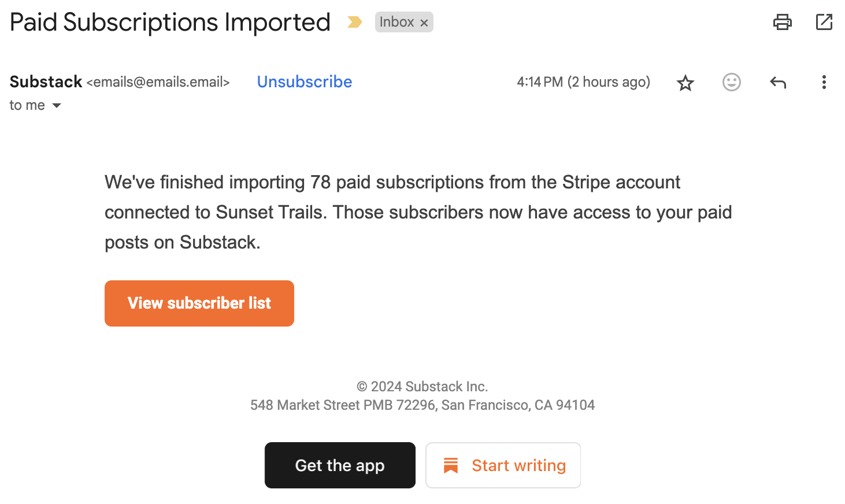Toggle the yellow importance marker
Image resolution: width=845 pixels, height=504 pixels.
(354, 22)
